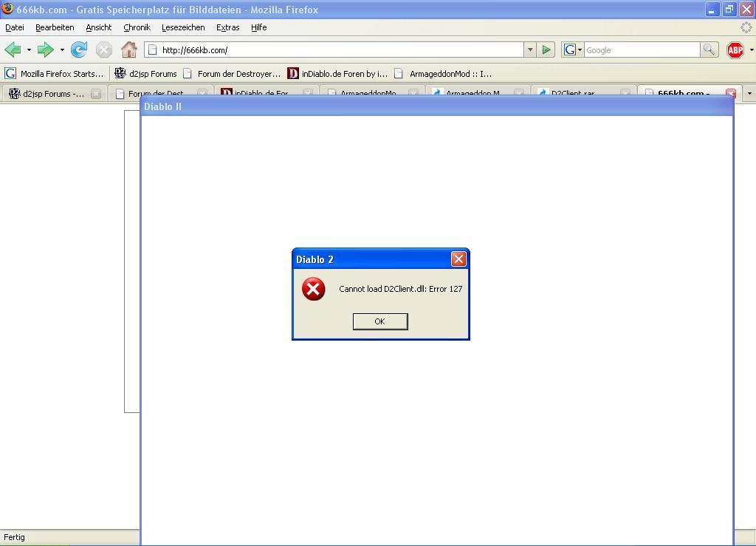Viewport: 756px width, 546px height.
Task: Open the Adblock Plus ABP icon
Action: (x=735, y=50)
